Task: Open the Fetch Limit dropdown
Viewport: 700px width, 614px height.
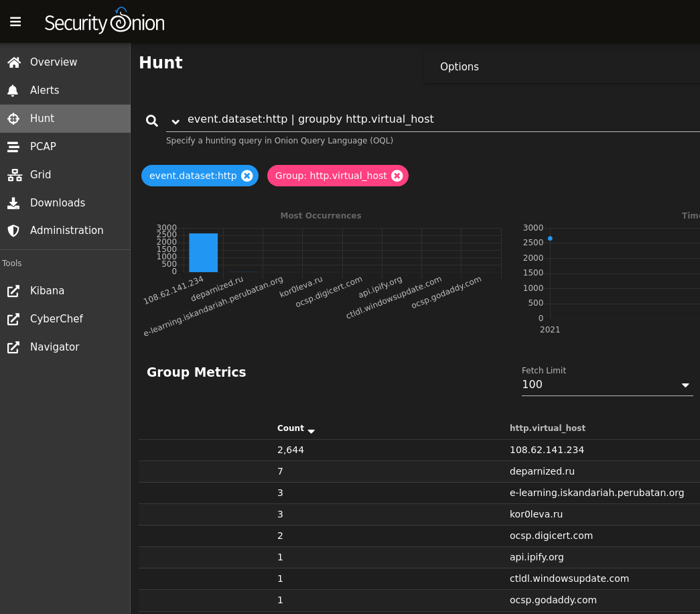Action: tap(607, 385)
